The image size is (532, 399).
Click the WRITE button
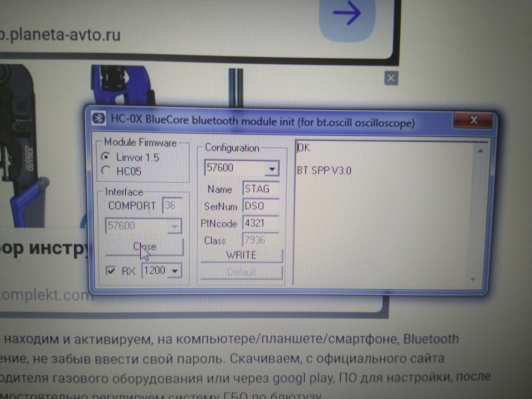241,255
